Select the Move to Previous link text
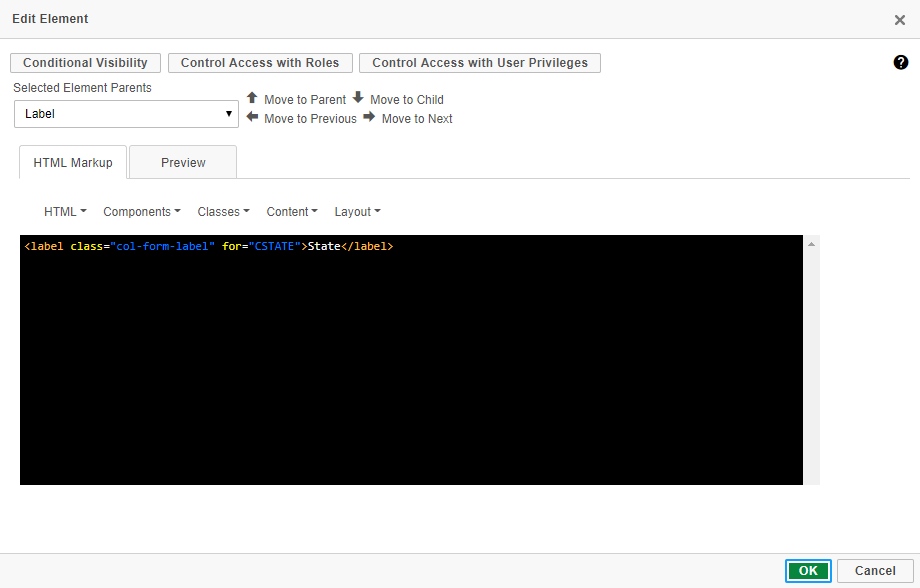The image size is (920, 588). pyautogui.click(x=310, y=119)
